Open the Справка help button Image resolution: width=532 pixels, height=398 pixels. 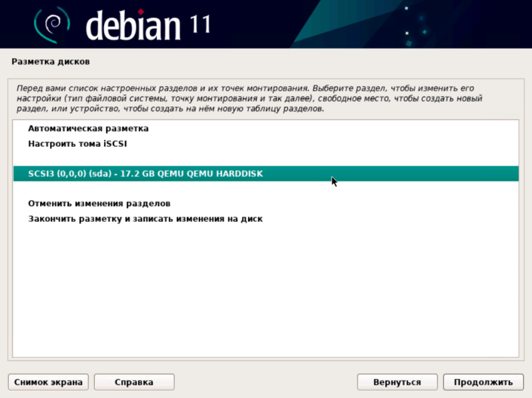click(134, 382)
